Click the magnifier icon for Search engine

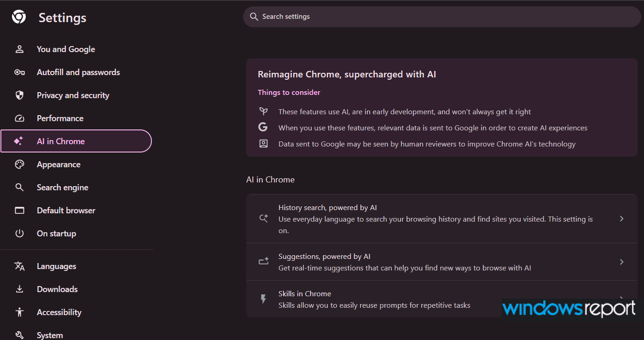tap(19, 188)
